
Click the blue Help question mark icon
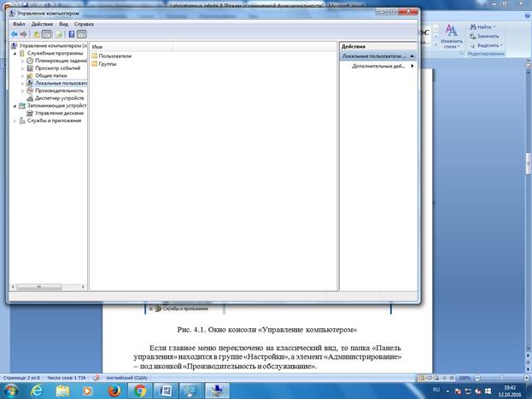72,34
